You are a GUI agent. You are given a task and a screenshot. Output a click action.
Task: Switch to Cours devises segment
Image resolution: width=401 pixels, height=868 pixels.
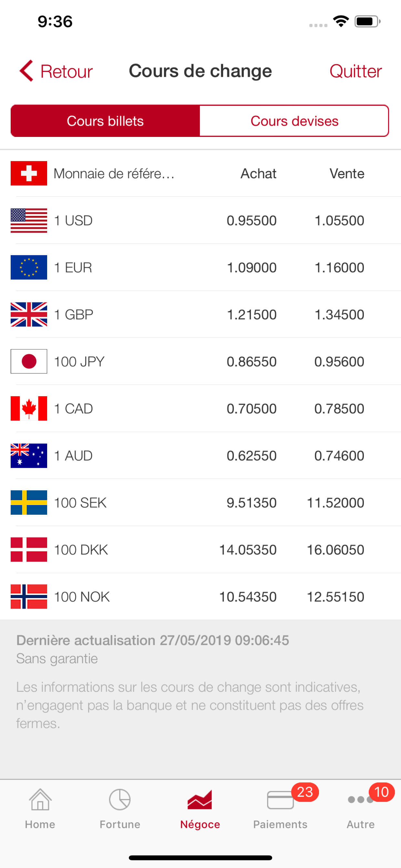click(294, 121)
